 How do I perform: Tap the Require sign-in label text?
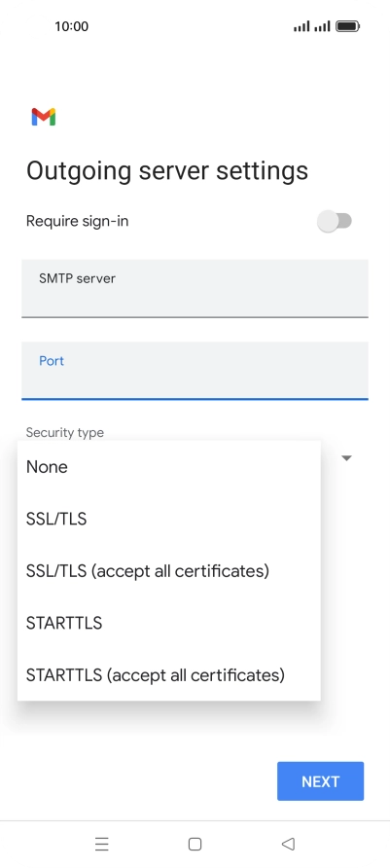click(x=78, y=222)
